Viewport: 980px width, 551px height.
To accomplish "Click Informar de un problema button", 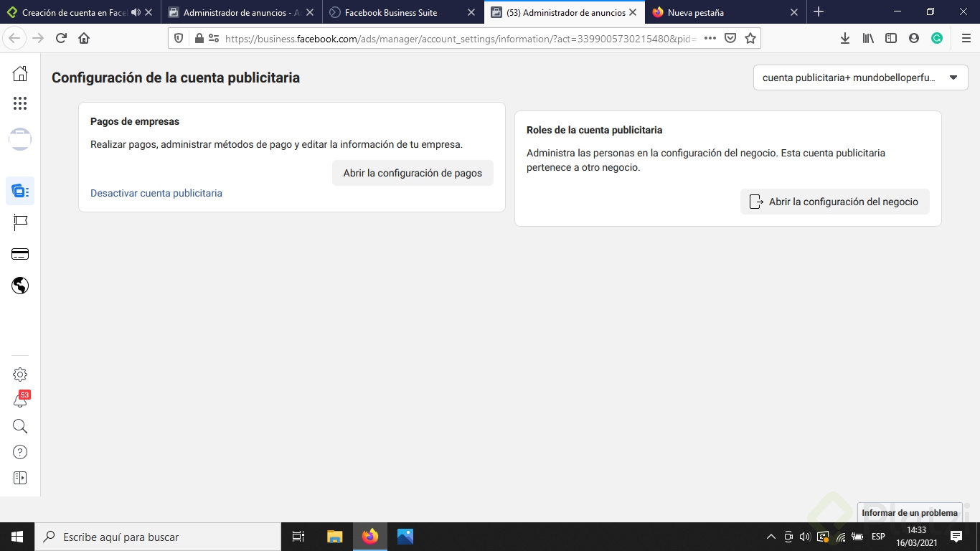I will pos(910,512).
